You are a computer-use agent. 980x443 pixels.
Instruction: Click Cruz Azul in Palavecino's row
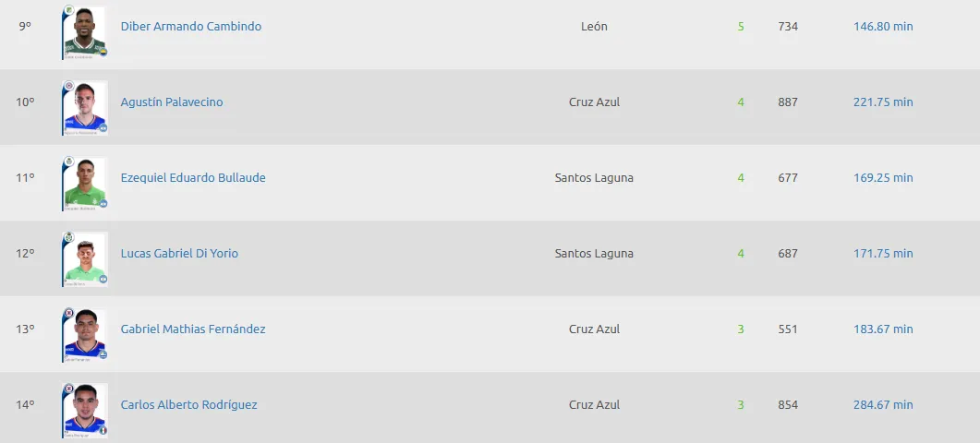(594, 102)
